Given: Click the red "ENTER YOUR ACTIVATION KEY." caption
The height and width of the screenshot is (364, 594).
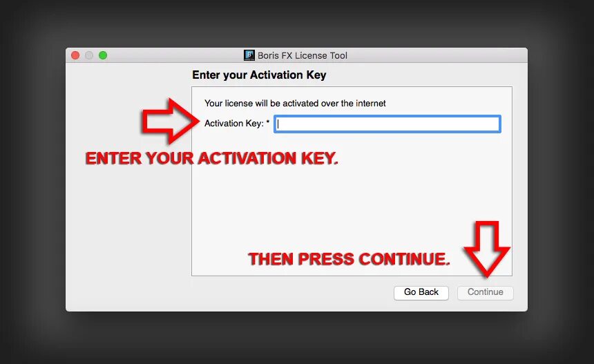Looking at the screenshot, I should (211, 158).
